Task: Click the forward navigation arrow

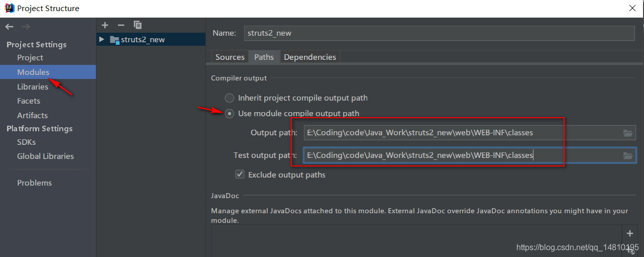Action: [26, 27]
